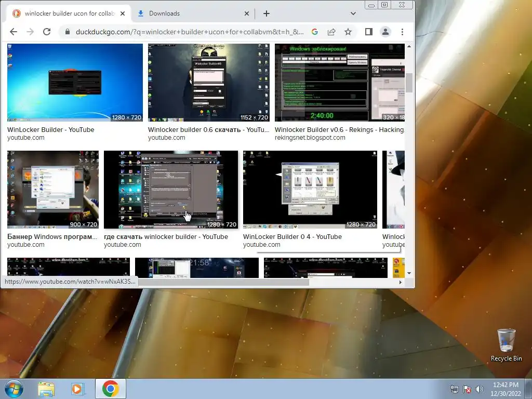Open Баннер Windows програм thumbnail

(53, 190)
